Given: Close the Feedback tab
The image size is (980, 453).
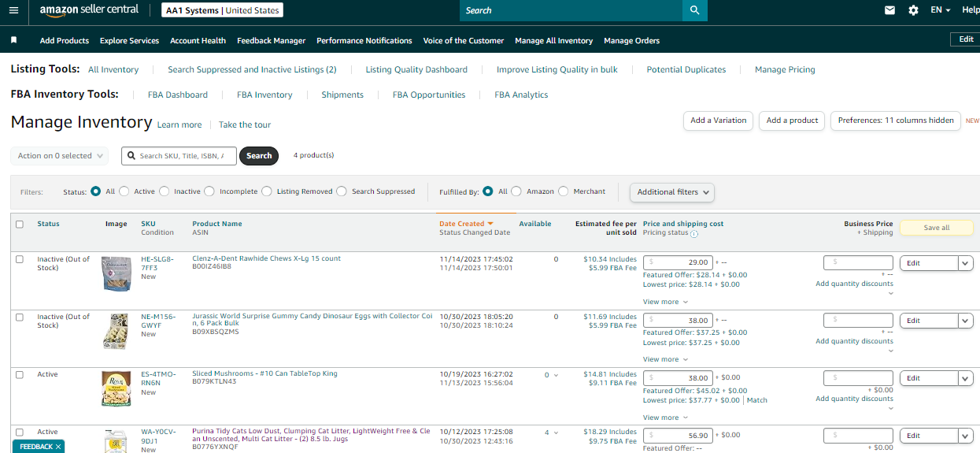Looking at the screenshot, I should (x=58, y=447).
